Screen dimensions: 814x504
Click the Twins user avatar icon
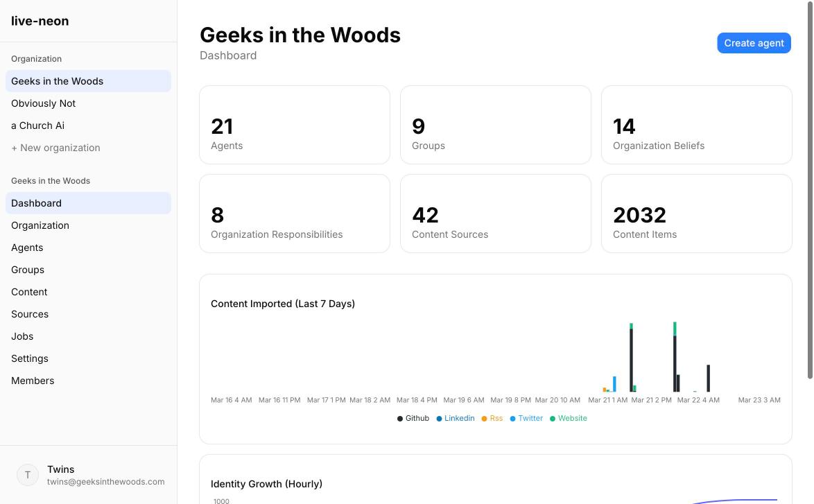(x=28, y=475)
